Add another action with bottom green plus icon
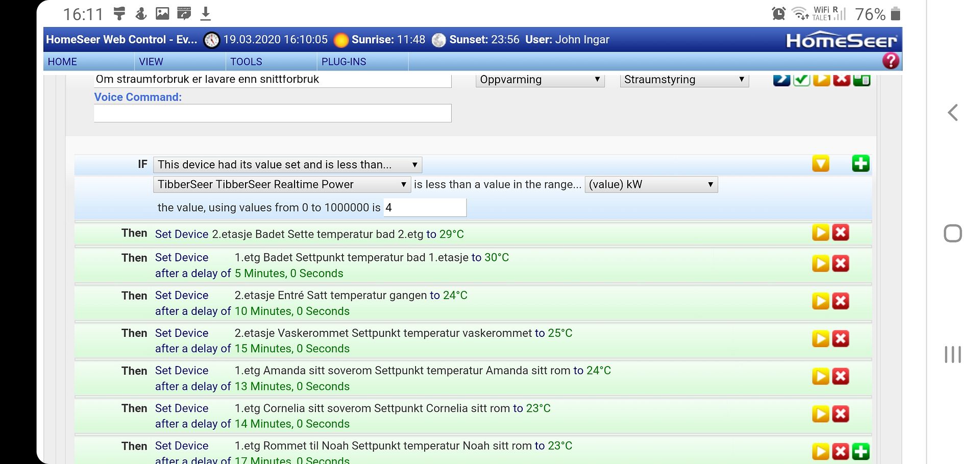Image resolution: width=980 pixels, height=464 pixels. [861, 451]
